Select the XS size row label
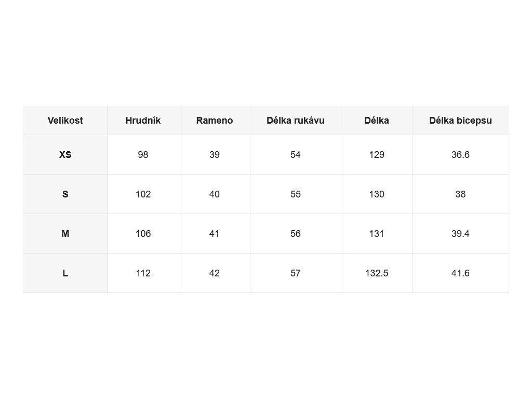532x399 pixels. (65, 155)
